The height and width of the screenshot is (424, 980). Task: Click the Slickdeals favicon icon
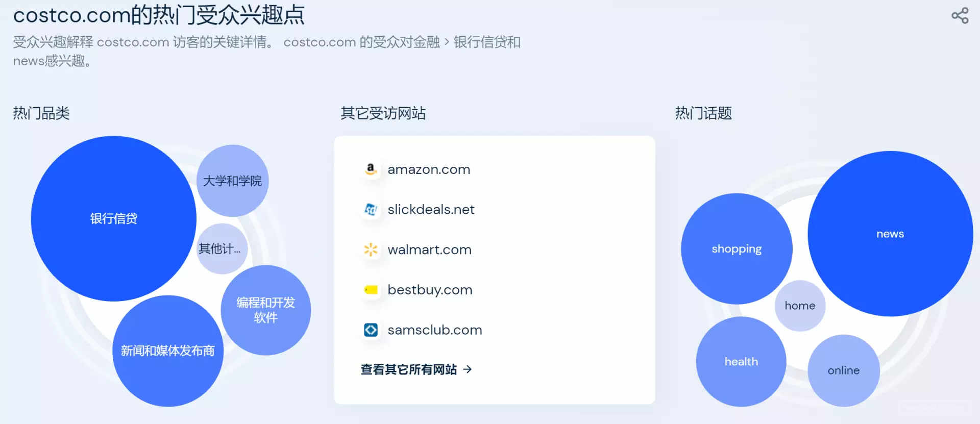coord(371,209)
